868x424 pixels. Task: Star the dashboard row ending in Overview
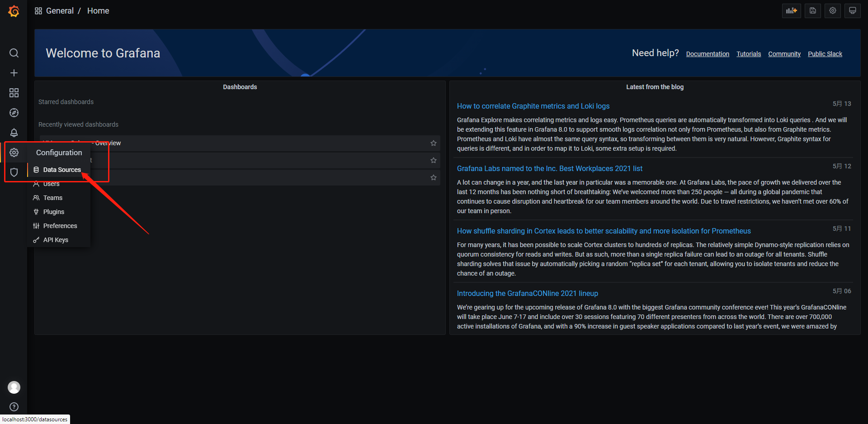click(x=434, y=143)
